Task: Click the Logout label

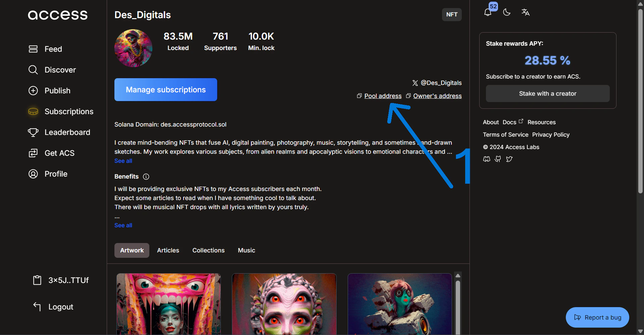Action: [x=61, y=307]
